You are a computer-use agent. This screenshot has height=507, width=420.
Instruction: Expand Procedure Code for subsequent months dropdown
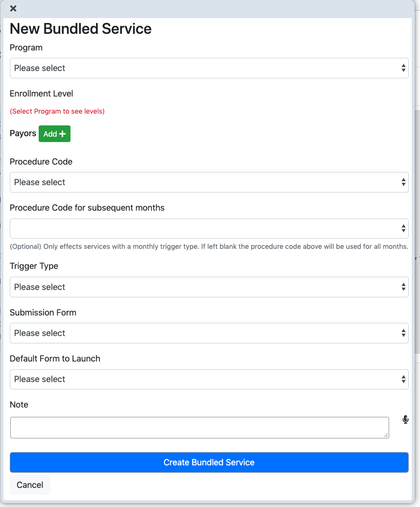click(x=209, y=229)
